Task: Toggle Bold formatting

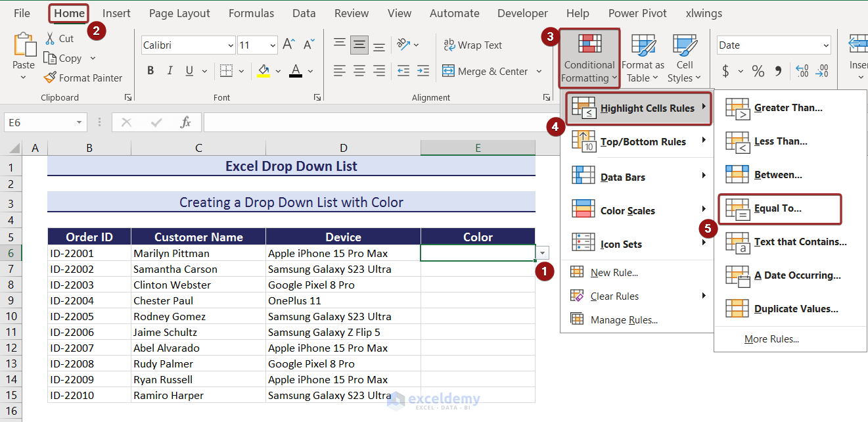Action: [x=150, y=71]
